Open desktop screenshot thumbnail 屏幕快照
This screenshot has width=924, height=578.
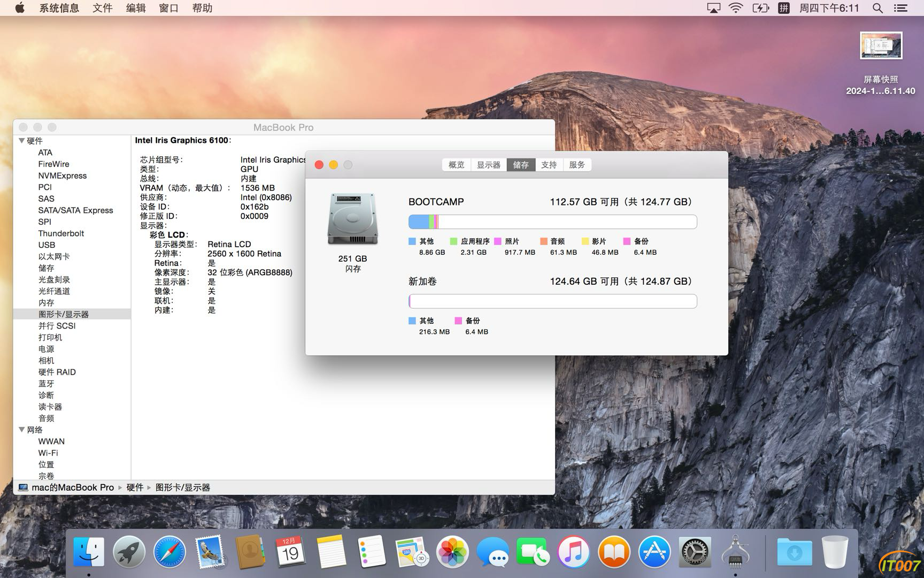tap(881, 45)
